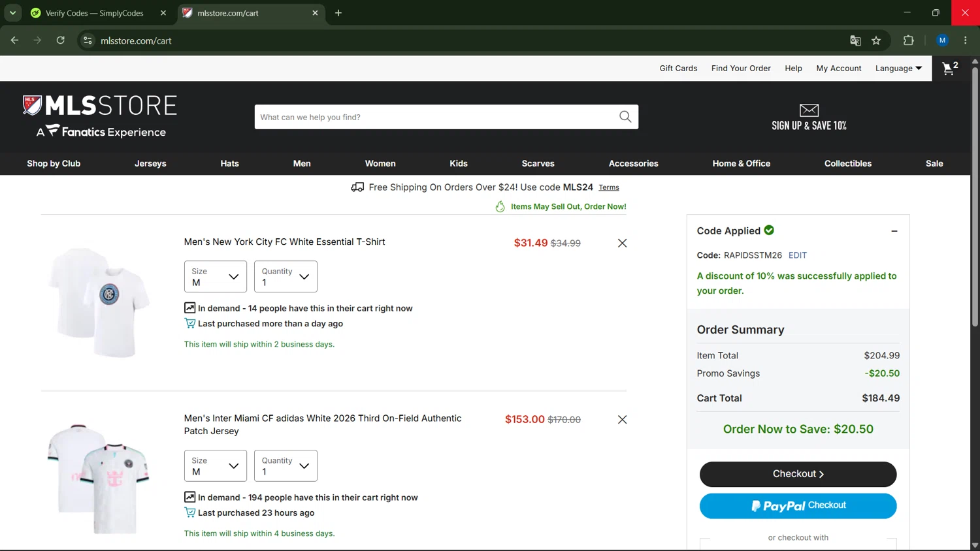Click the free shipping truck icon
The height and width of the screenshot is (551, 980).
[x=357, y=187]
